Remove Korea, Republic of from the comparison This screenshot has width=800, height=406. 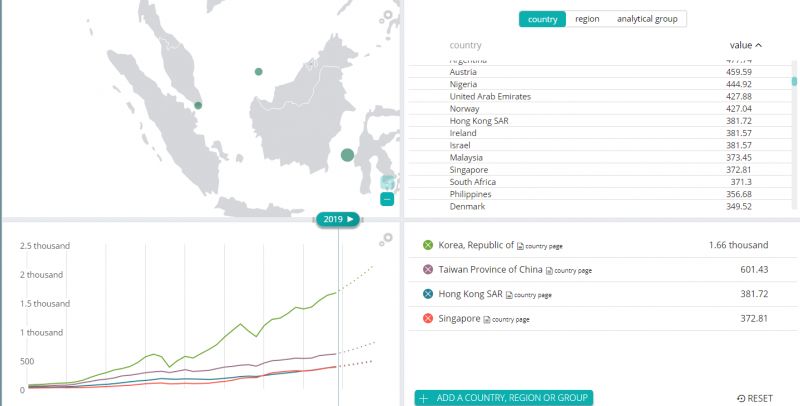tap(428, 245)
